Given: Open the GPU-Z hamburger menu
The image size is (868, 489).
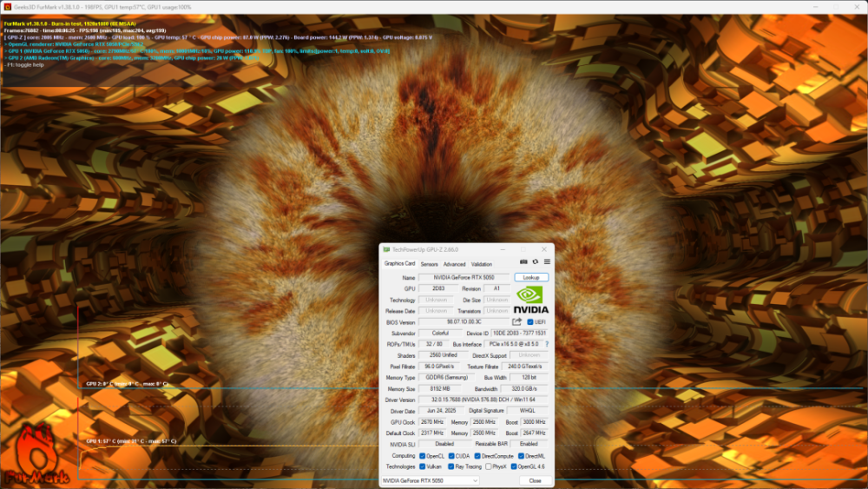Looking at the screenshot, I should coord(547,262).
